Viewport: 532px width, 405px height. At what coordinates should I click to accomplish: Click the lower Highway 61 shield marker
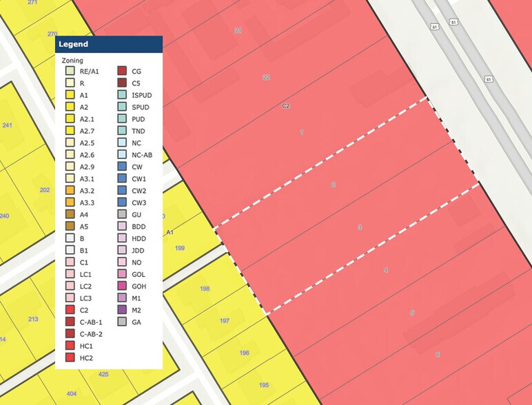488,79
